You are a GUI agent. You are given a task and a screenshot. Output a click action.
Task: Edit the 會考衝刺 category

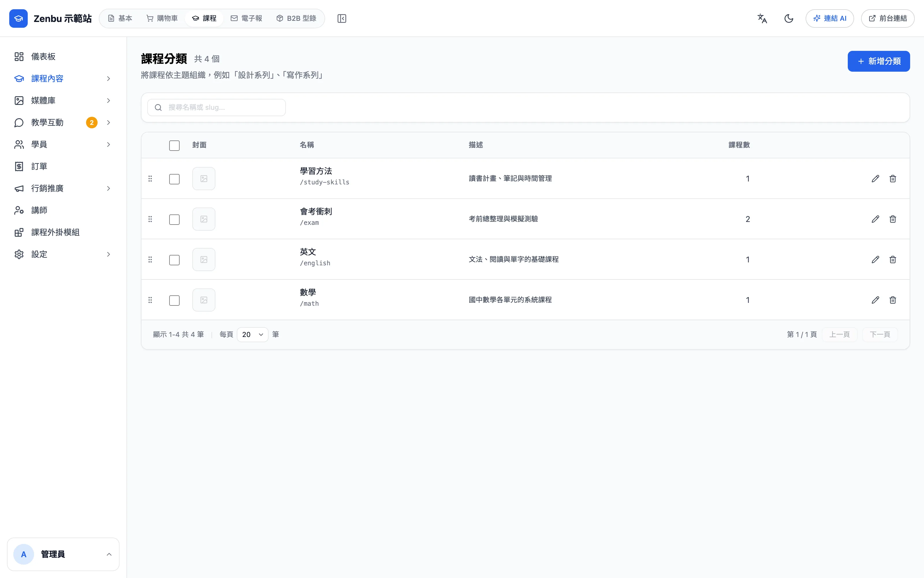point(875,219)
